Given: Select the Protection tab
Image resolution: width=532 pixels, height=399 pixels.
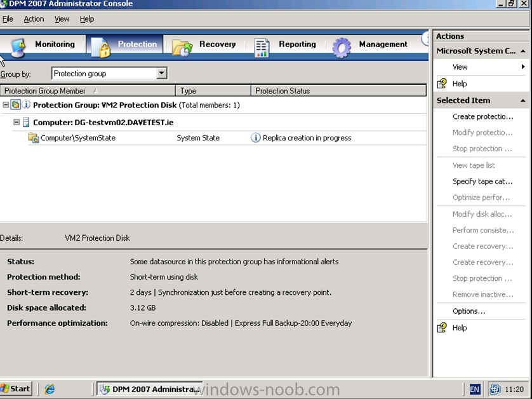Looking at the screenshot, I should coord(125,46).
